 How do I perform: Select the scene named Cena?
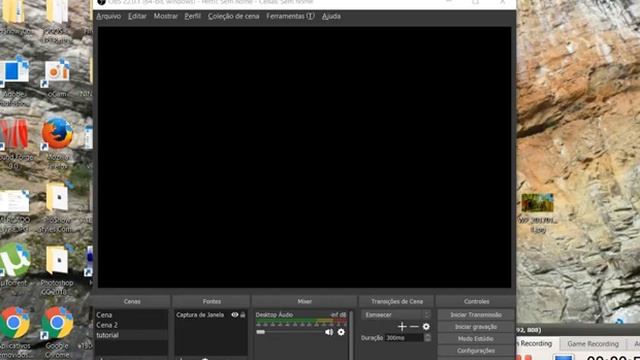tap(131, 315)
